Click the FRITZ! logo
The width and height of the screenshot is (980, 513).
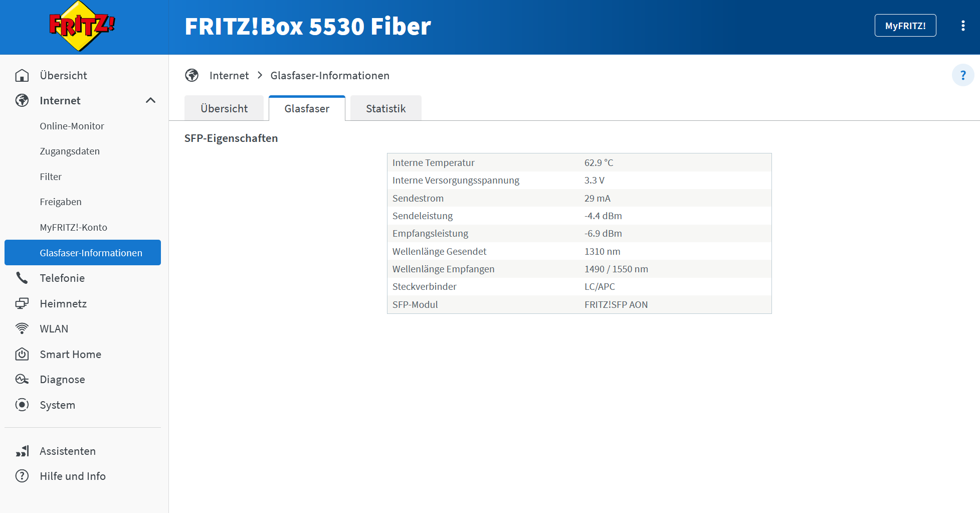coord(82,26)
